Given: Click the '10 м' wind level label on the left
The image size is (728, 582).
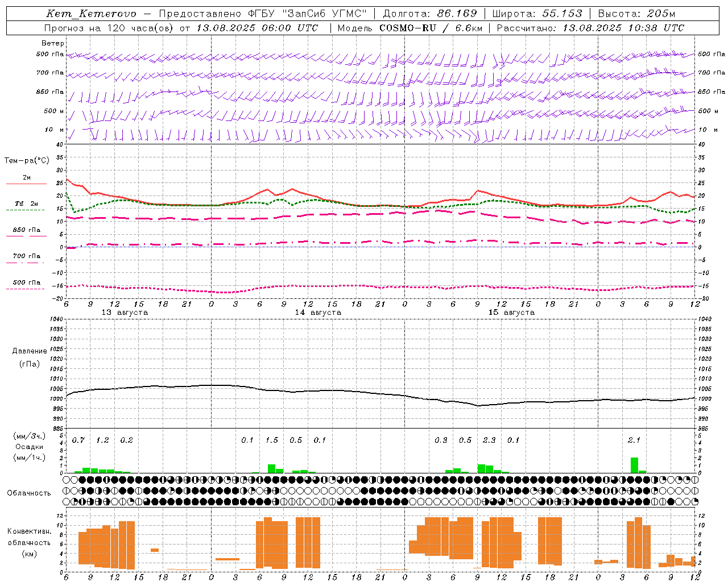Looking at the screenshot, I should 55,130.
